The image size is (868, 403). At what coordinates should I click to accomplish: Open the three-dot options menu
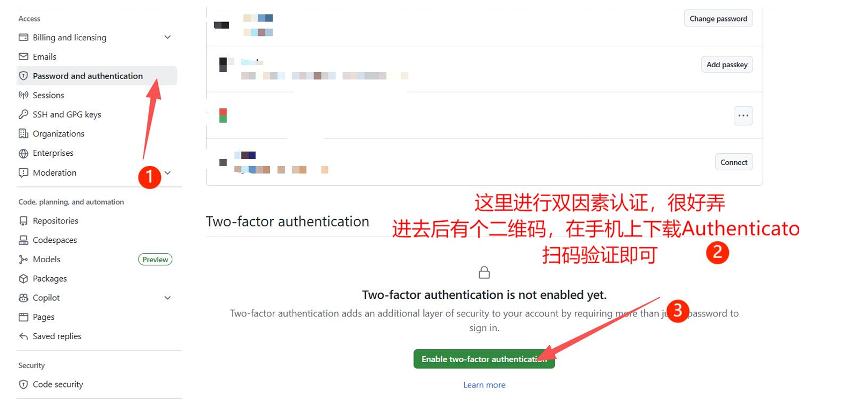[743, 116]
